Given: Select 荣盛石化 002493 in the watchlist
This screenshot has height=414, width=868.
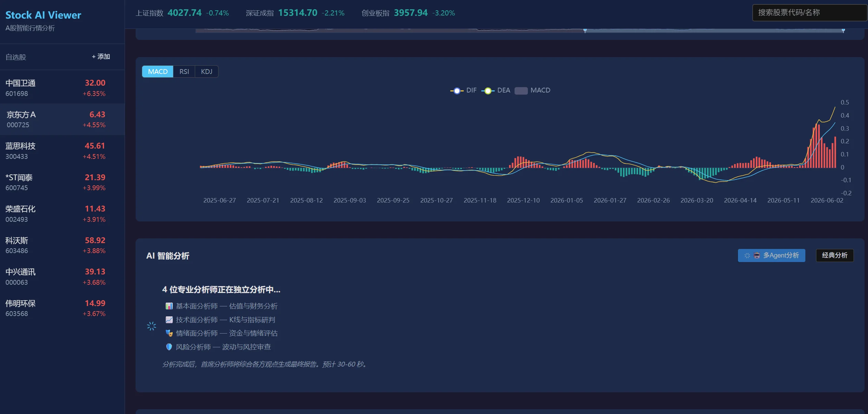Looking at the screenshot, I should click(x=62, y=214).
